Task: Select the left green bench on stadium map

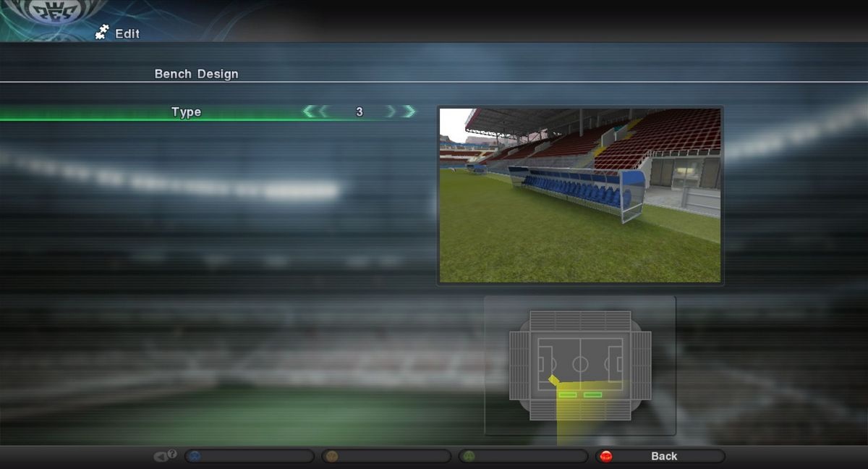Action: pyautogui.click(x=567, y=394)
